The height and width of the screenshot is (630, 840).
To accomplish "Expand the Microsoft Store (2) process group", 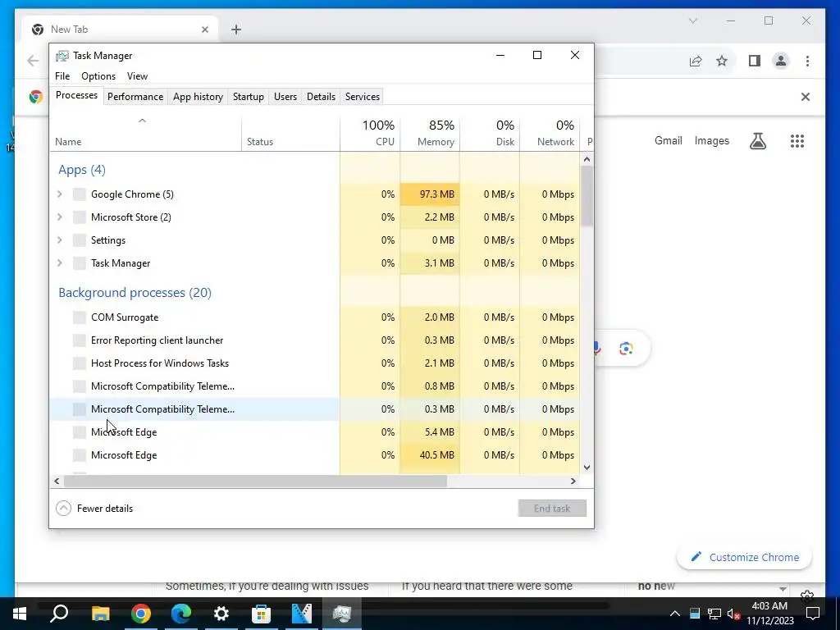I will point(59,217).
